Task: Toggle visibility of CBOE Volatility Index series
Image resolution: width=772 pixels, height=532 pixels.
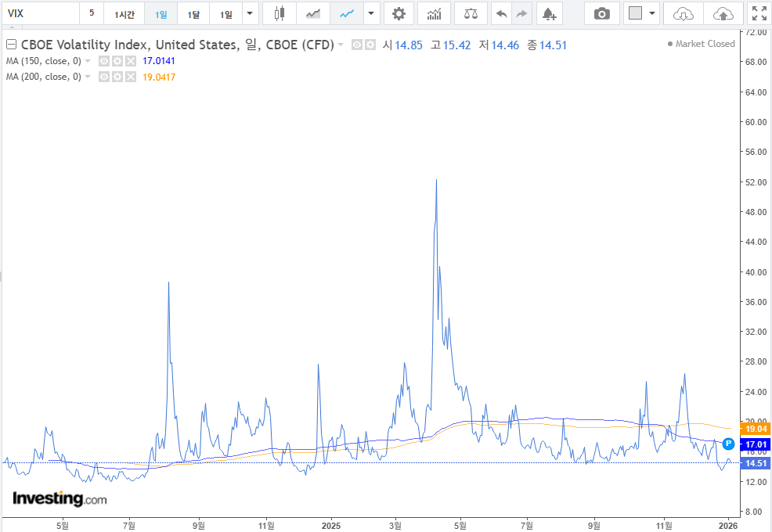Action: coord(357,45)
